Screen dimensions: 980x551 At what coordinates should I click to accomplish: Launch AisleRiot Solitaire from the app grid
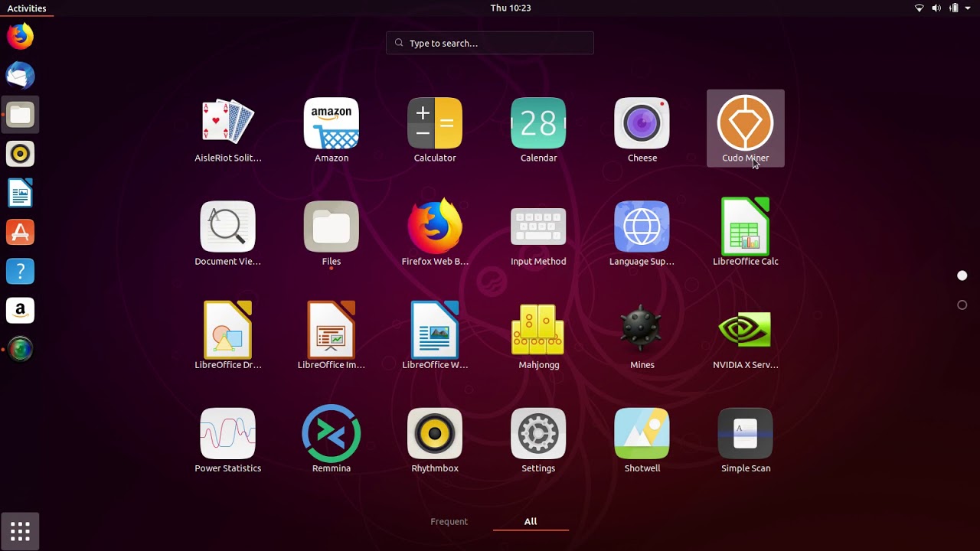click(227, 129)
